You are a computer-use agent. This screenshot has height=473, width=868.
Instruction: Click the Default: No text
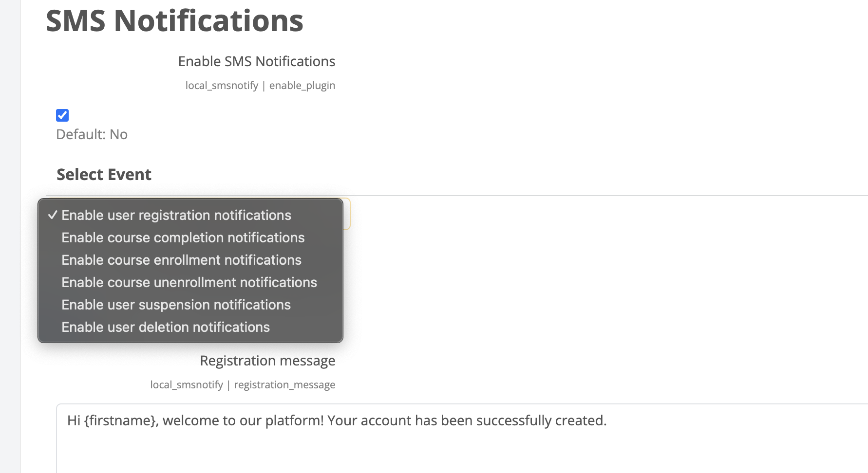click(x=92, y=134)
